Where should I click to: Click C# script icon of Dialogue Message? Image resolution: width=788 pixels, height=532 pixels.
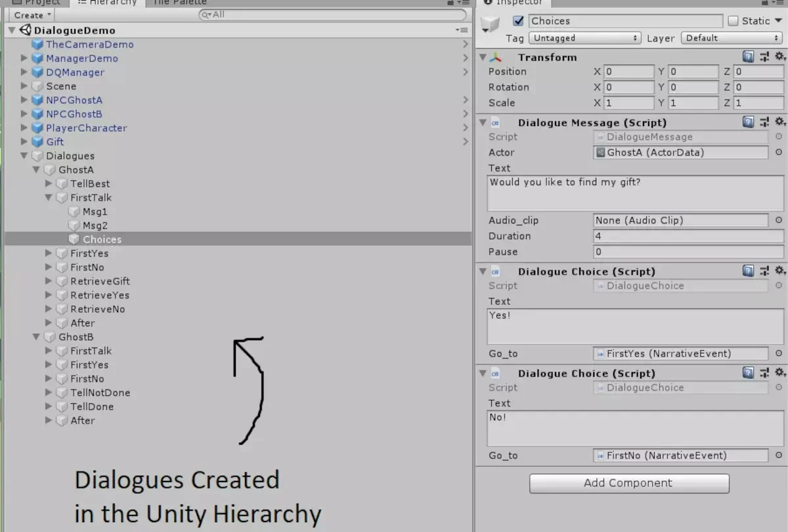pyautogui.click(x=495, y=122)
